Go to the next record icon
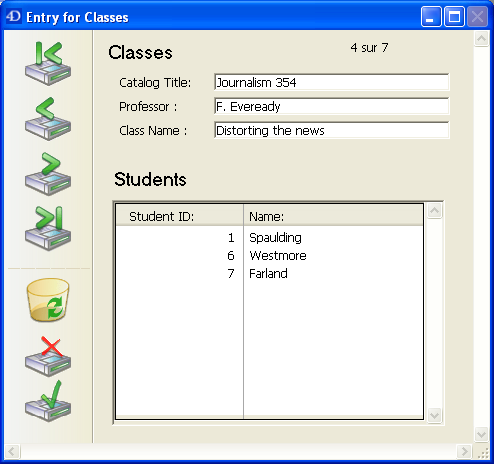Image resolution: width=494 pixels, height=464 pixels. coord(48,174)
